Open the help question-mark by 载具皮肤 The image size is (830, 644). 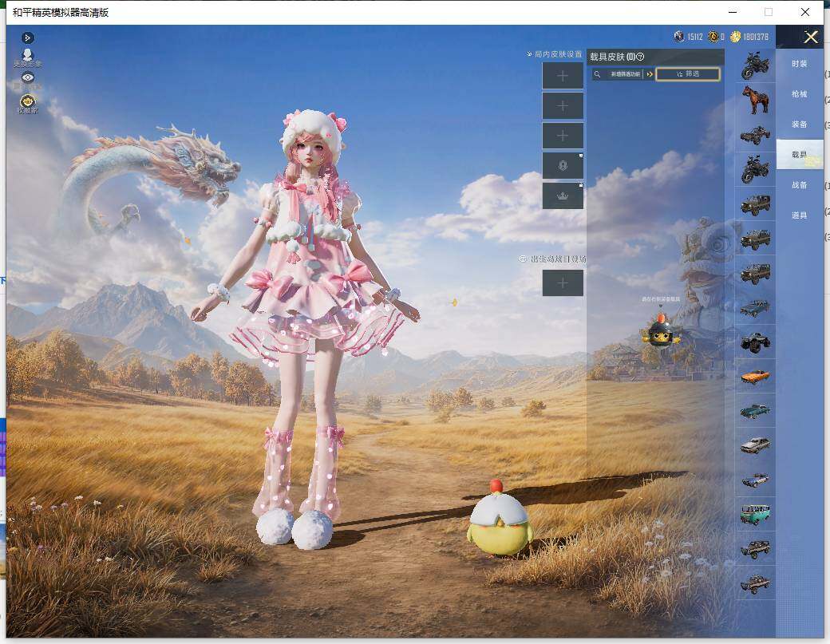click(x=640, y=57)
